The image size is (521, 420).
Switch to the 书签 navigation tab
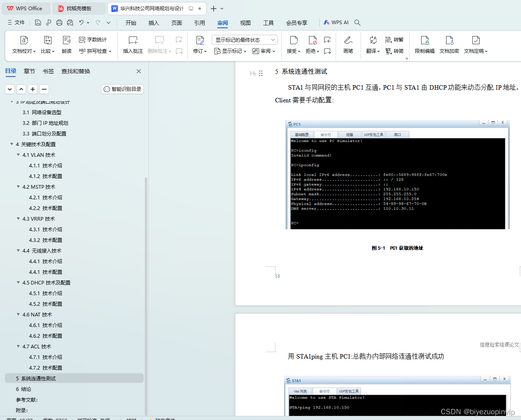point(48,71)
